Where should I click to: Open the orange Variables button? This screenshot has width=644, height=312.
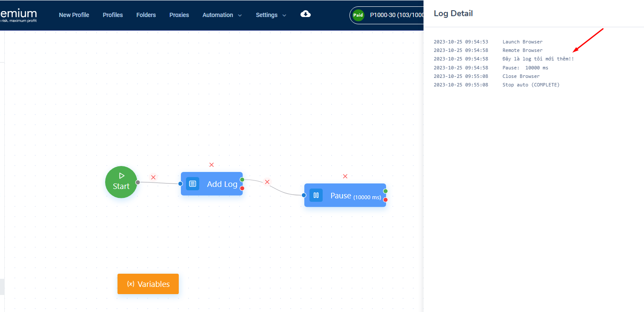[x=148, y=284]
